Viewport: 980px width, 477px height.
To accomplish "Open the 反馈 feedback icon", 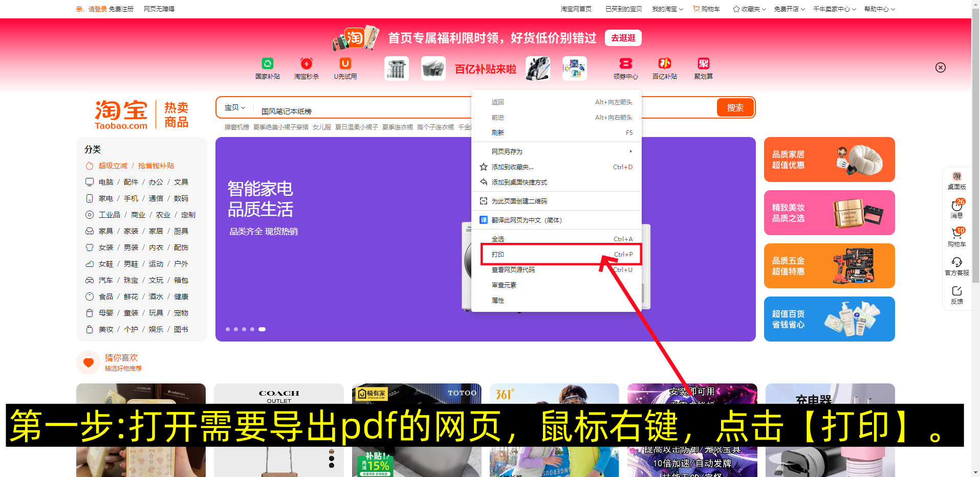I will (x=956, y=291).
